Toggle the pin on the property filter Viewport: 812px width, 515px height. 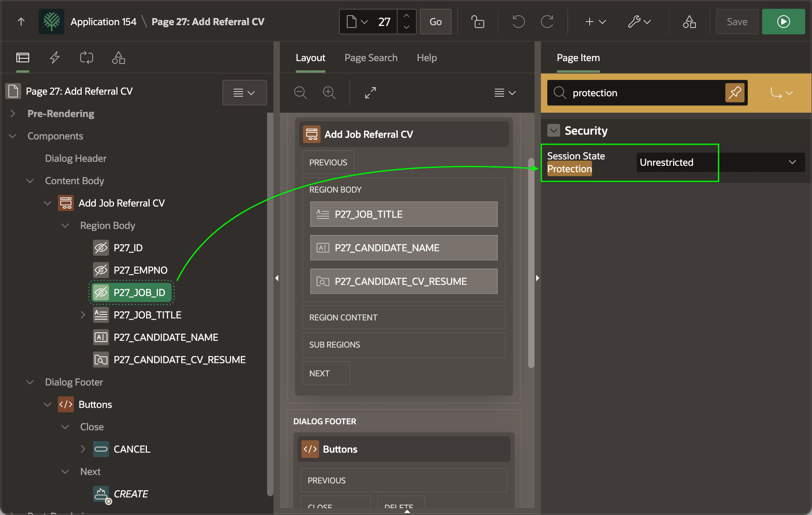(735, 93)
